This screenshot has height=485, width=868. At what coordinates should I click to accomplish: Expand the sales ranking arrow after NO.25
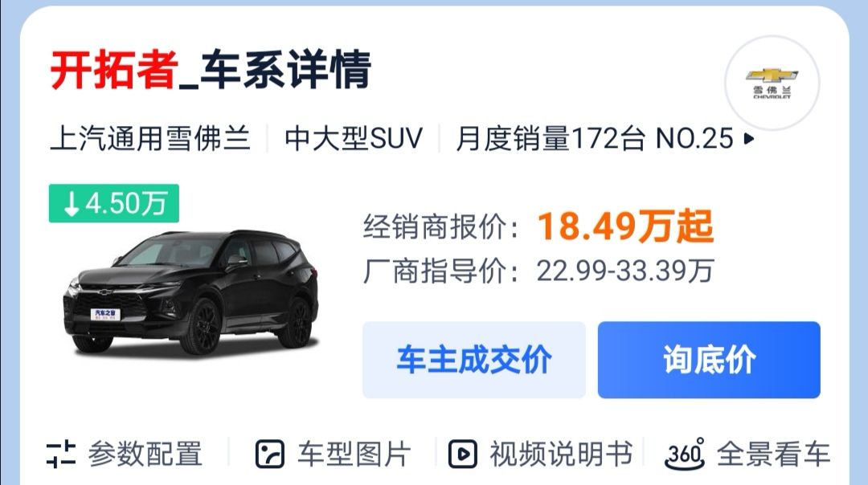(749, 138)
